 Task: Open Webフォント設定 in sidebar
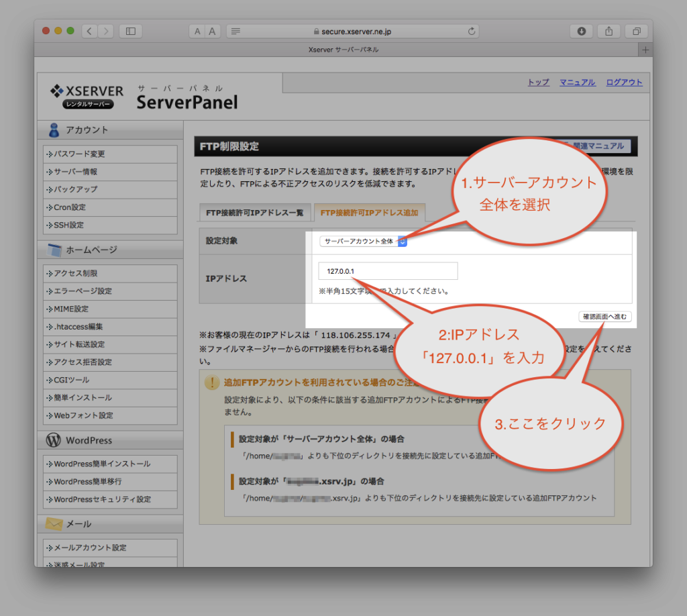click(x=111, y=415)
